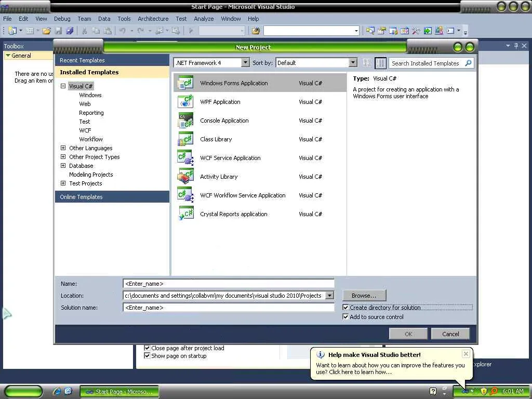Click the Open File folder toolbar icon

click(x=46, y=31)
